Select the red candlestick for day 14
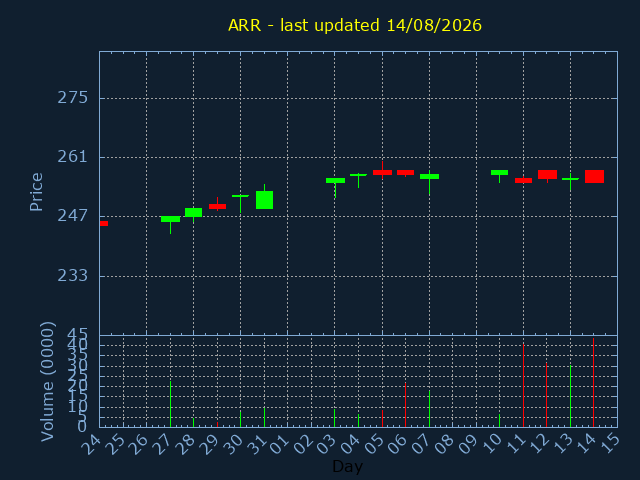This screenshot has height=480, width=640. point(594,176)
